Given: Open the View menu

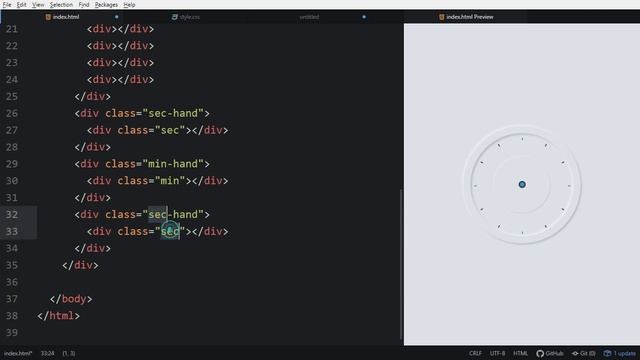Looking at the screenshot, I should click(x=38, y=5).
